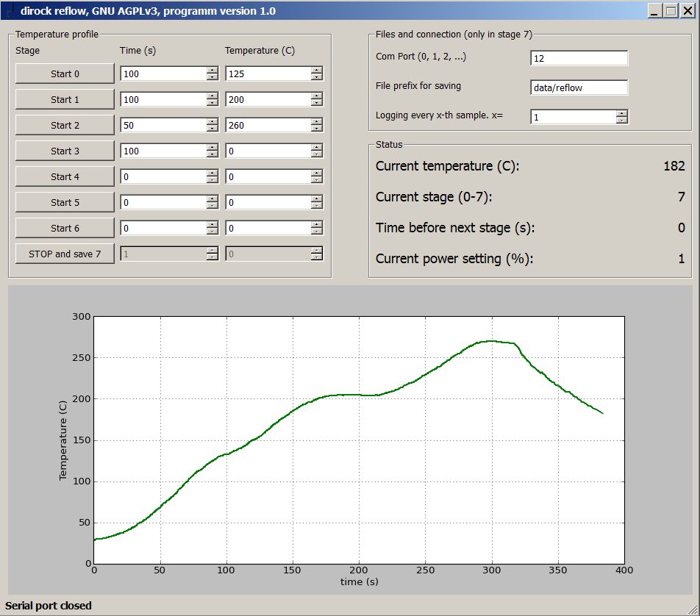Decrease Start 0 temperature with down arrow
The height and width of the screenshot is (616, 700).
point(317,77)
